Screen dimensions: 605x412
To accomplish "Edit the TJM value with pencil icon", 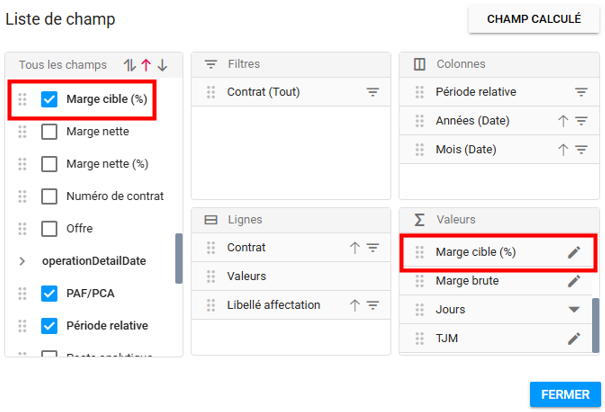I will pyautogui.click(x=574, y=339).
